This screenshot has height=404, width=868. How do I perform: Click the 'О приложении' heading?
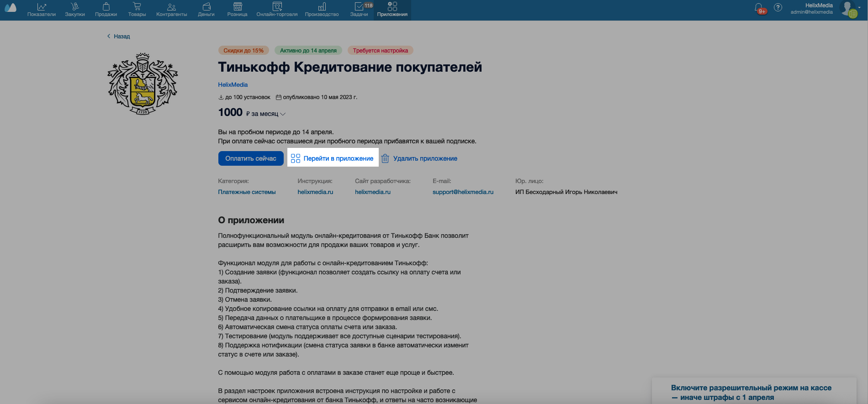[x=251, y=220]
